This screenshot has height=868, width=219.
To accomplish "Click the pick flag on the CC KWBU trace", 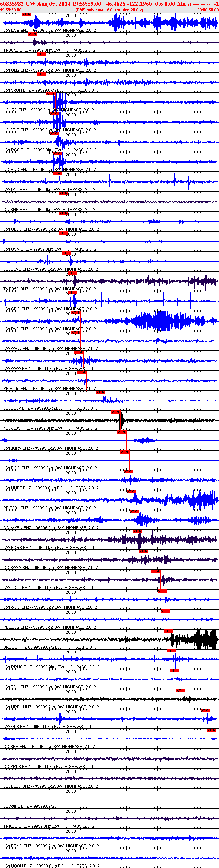I will (134, 512).
